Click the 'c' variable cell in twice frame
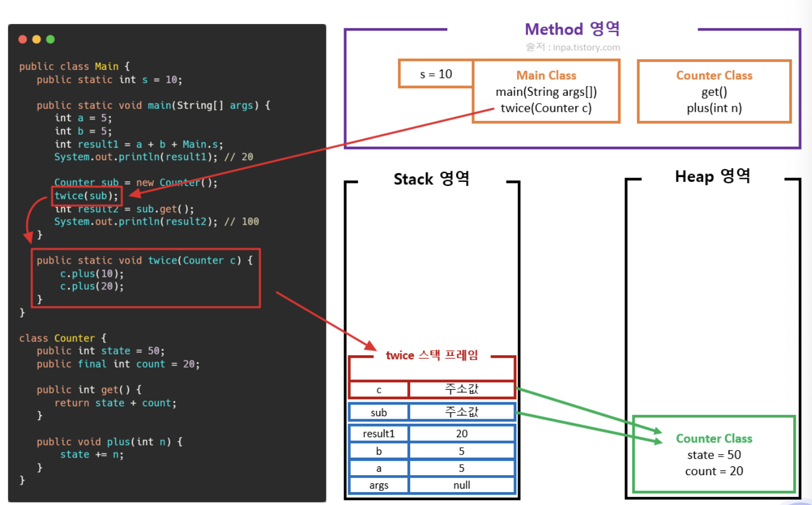This screenshot has width=812, height=505. click(x=379, y=390)
